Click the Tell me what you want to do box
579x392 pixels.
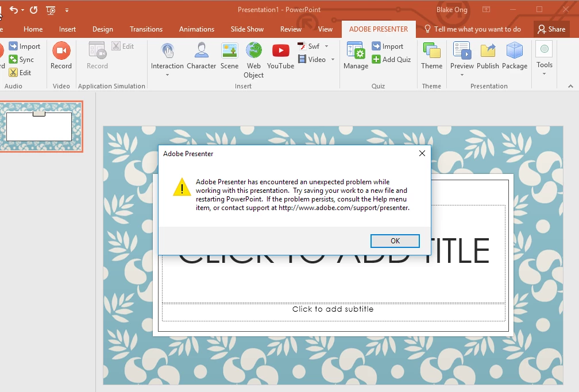473,29
